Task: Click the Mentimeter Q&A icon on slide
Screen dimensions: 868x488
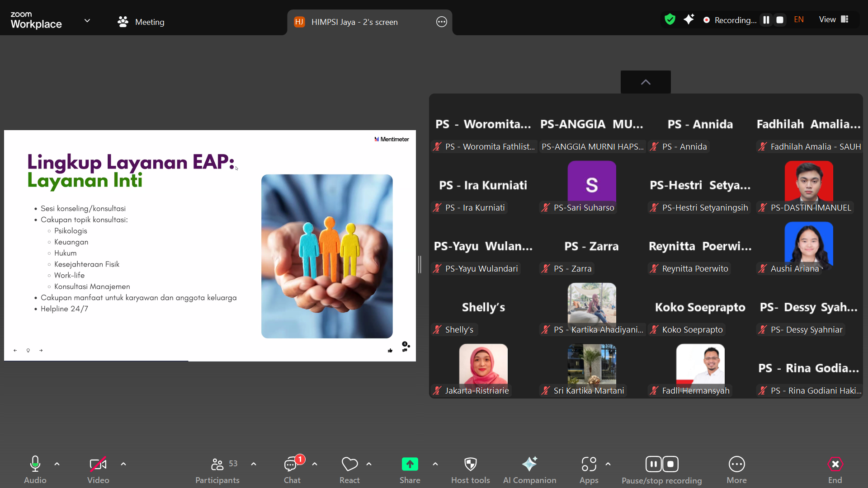Action: coord(406,347)
